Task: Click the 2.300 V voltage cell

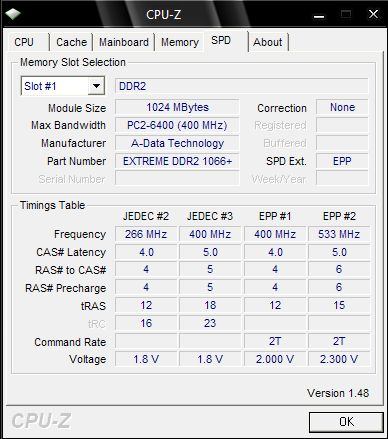Action: [x=339, y=359]
